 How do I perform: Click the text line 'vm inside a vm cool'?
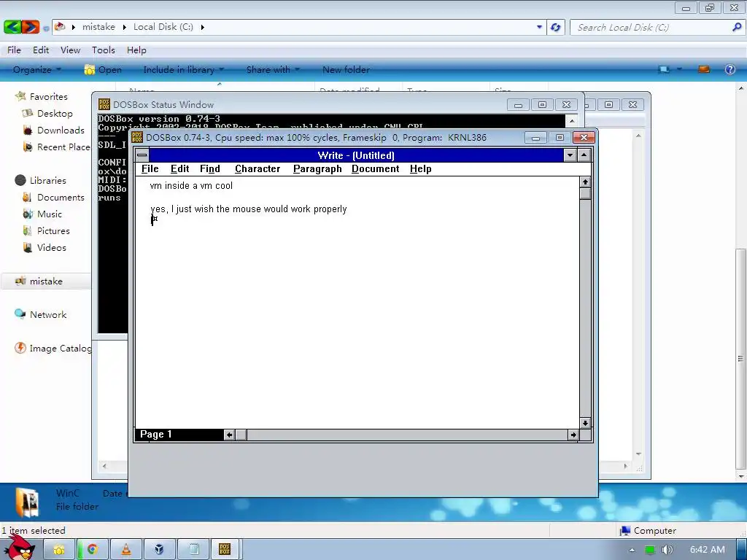click(191, 186)
